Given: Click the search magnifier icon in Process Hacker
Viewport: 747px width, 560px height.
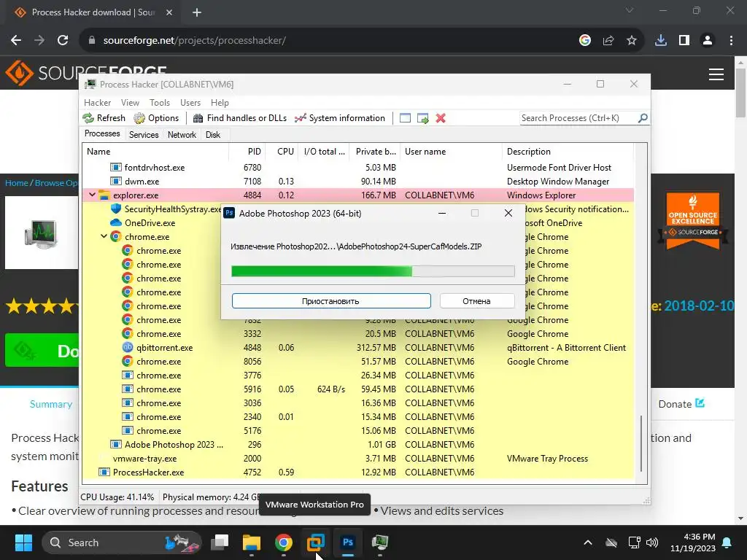Looking at the screenshot, I should coord(643,117).
